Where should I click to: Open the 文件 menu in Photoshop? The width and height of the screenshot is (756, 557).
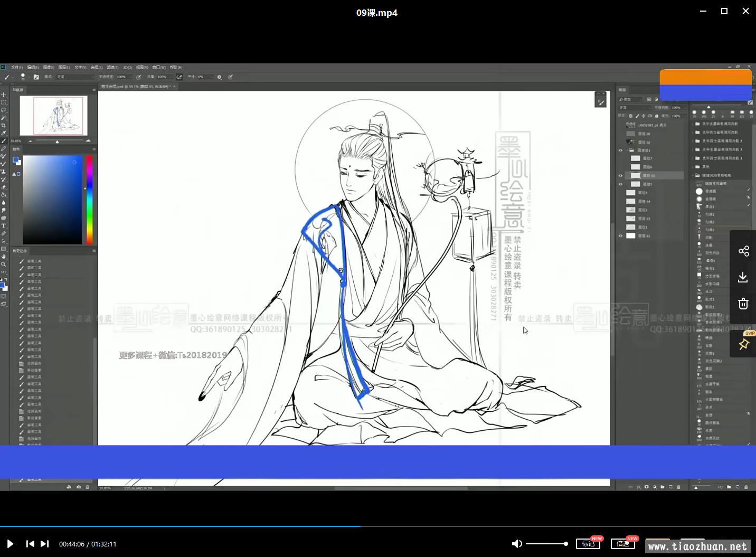coord(17,68)
